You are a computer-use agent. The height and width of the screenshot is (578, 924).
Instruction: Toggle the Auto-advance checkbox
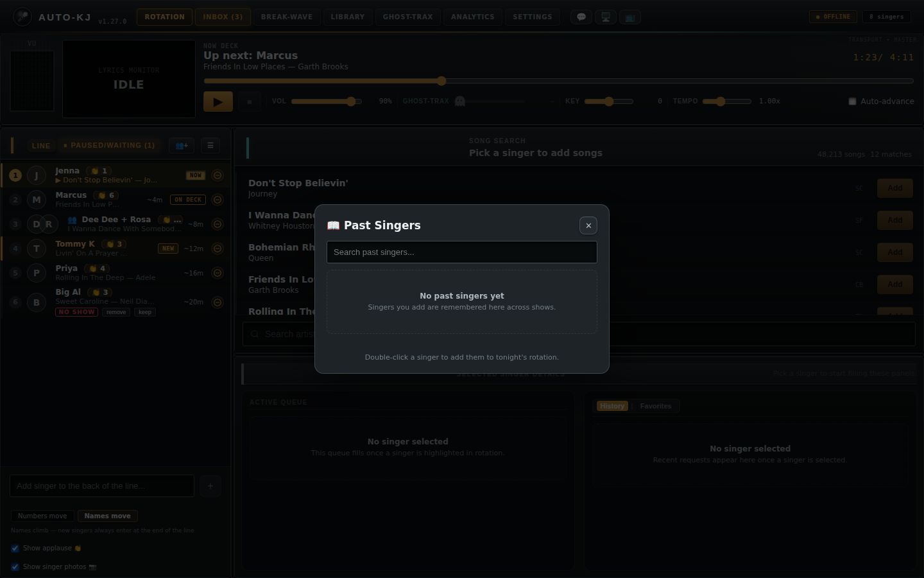[x=852, y=101]
